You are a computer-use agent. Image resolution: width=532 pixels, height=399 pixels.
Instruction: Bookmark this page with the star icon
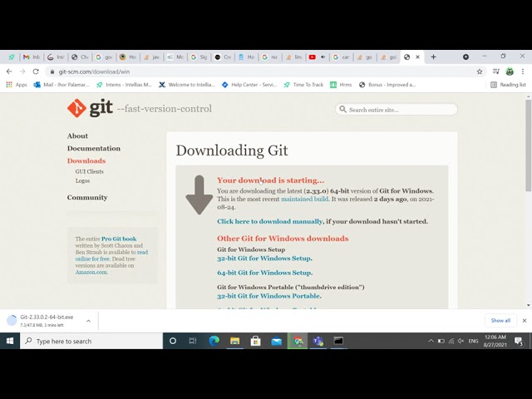coord(480,71)
